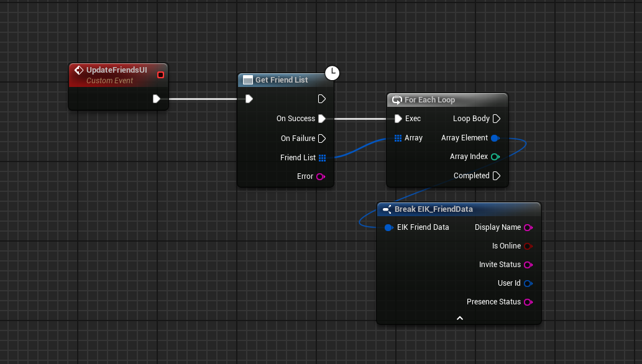Viewport: 642px width, 364px height.
Task: Click the Loop Body execution output pin
Action: 496,119
